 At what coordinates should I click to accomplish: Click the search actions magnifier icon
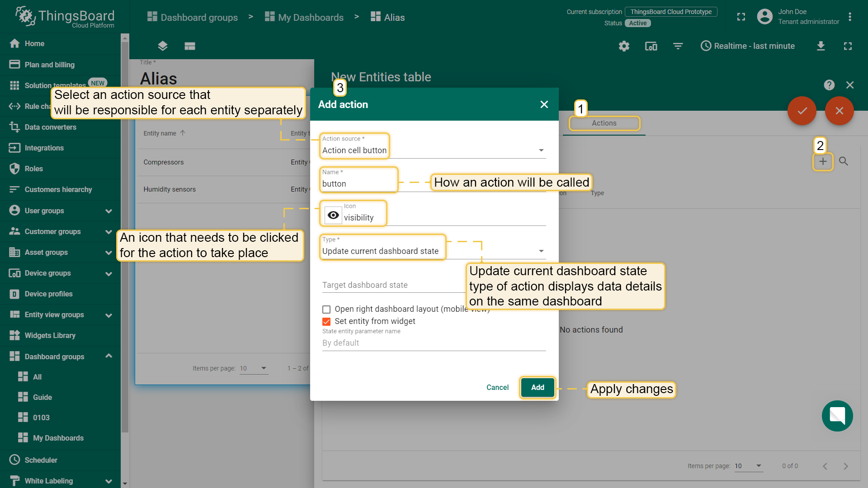[844, 161]
